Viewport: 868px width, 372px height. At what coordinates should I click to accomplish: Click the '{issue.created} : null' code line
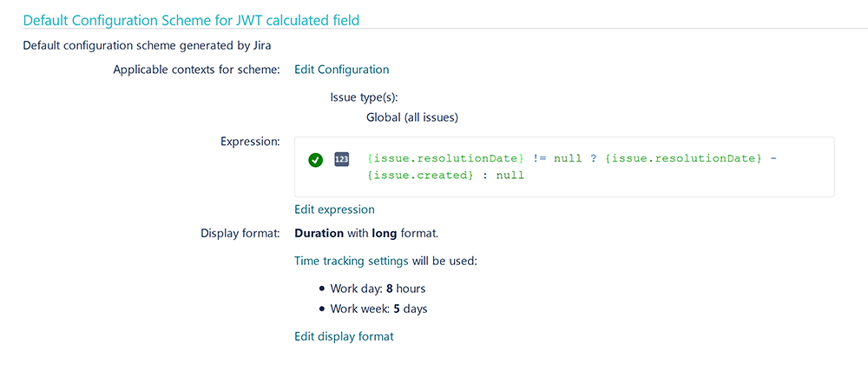[x=445, y=176]
